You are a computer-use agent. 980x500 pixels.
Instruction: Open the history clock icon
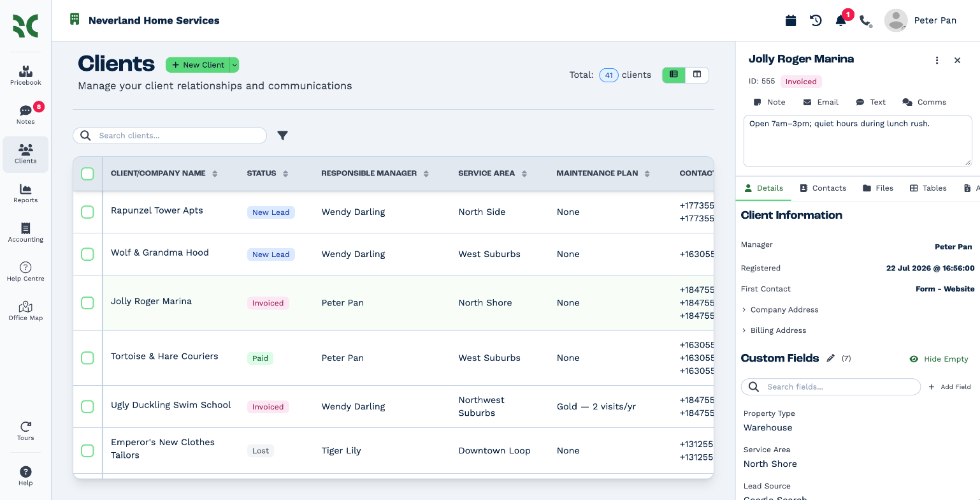coord(816,20)
